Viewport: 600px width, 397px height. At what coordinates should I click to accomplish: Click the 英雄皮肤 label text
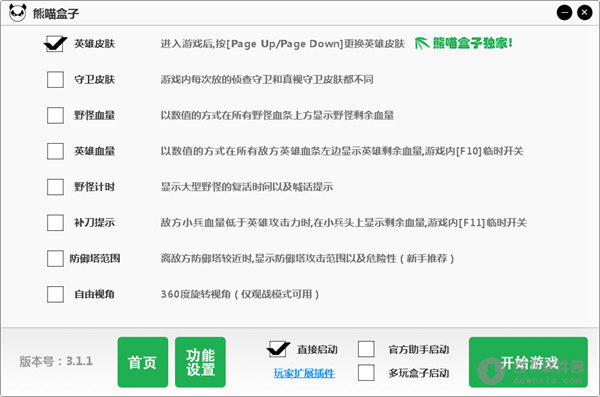[95, 44]
